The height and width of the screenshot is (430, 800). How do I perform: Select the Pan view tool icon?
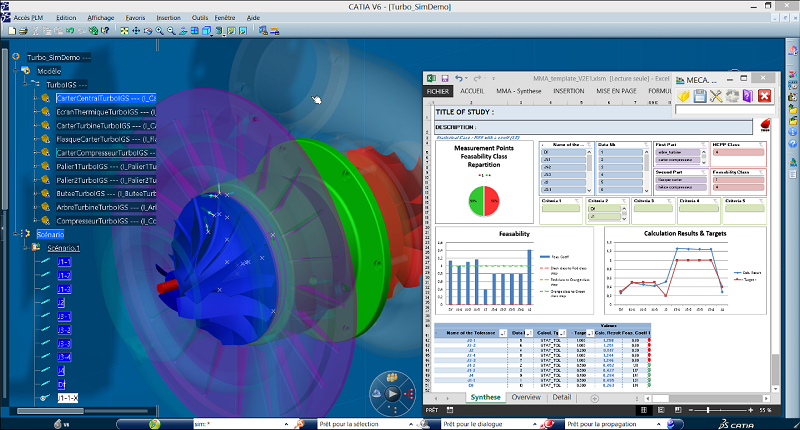coord(137,31)
